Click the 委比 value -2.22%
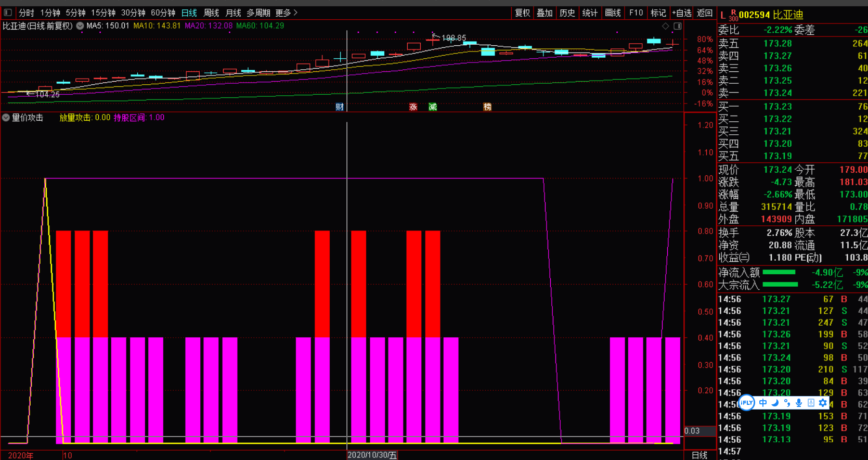Screen dimensions: 868x460 [778, 30]
